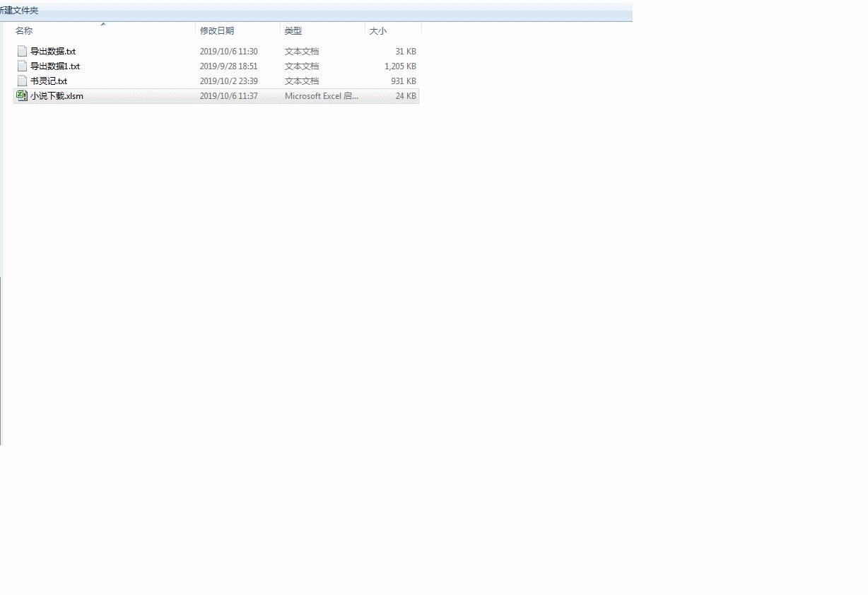Click the Microsoft Excel type cell
The height and width of the screenshot is (595, 868).
tap(322, 96)
